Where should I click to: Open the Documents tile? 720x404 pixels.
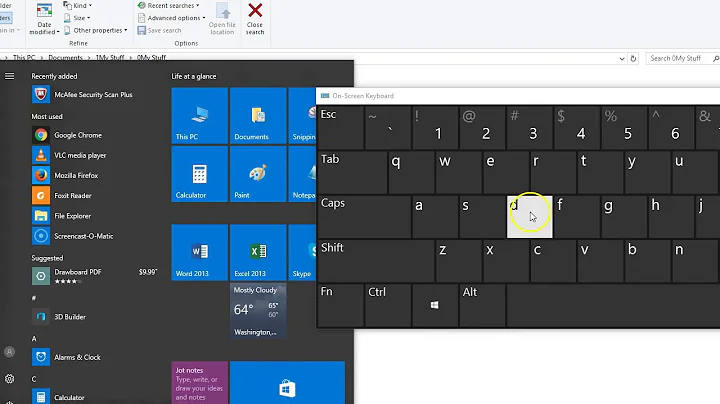(x=258, y=116)
